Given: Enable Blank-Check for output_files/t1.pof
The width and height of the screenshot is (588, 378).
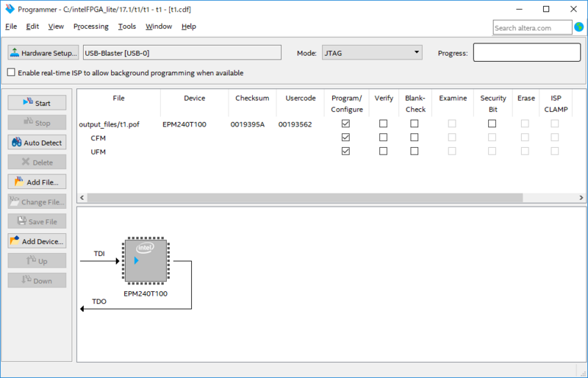Looking at the screenshot, I should [415, 124].
